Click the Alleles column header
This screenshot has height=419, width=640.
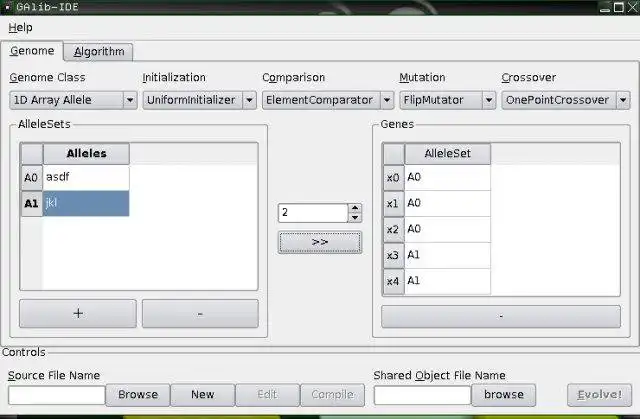(86, 153)
